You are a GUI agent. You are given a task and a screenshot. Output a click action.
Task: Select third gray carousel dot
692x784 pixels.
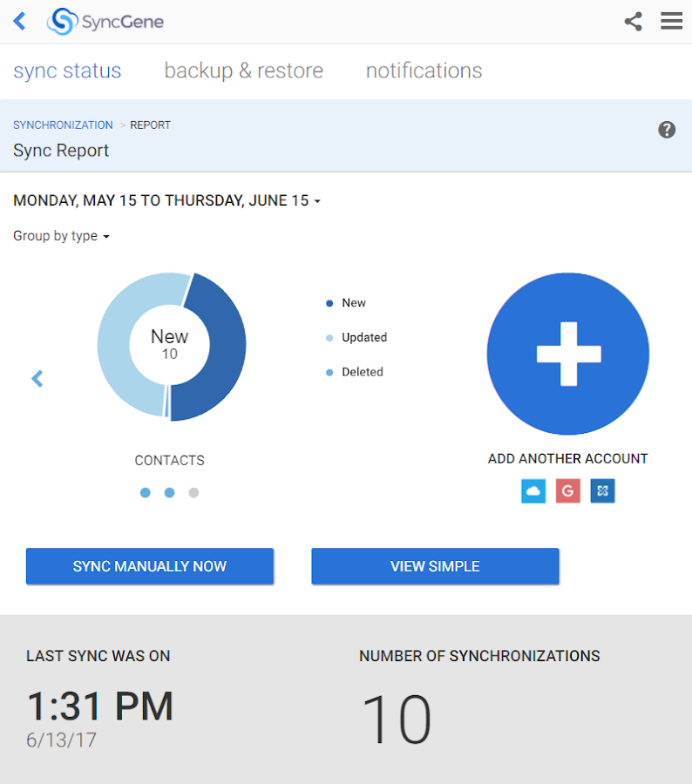[193, 493]
